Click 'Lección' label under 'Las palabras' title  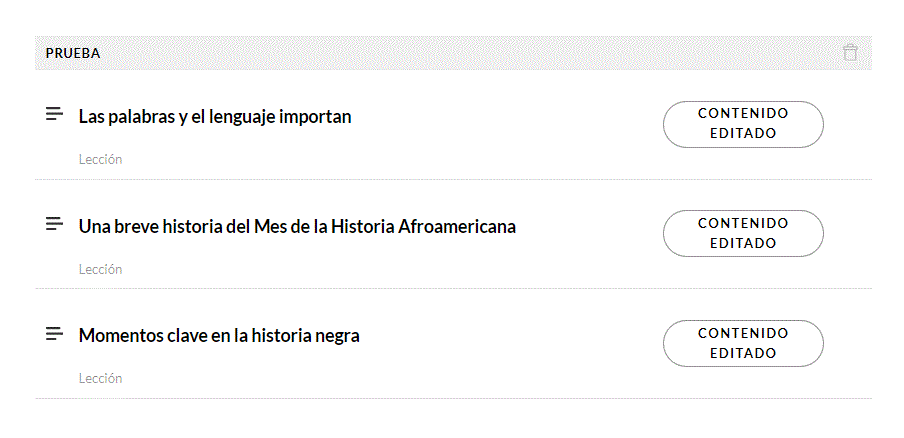pos(100,160)
